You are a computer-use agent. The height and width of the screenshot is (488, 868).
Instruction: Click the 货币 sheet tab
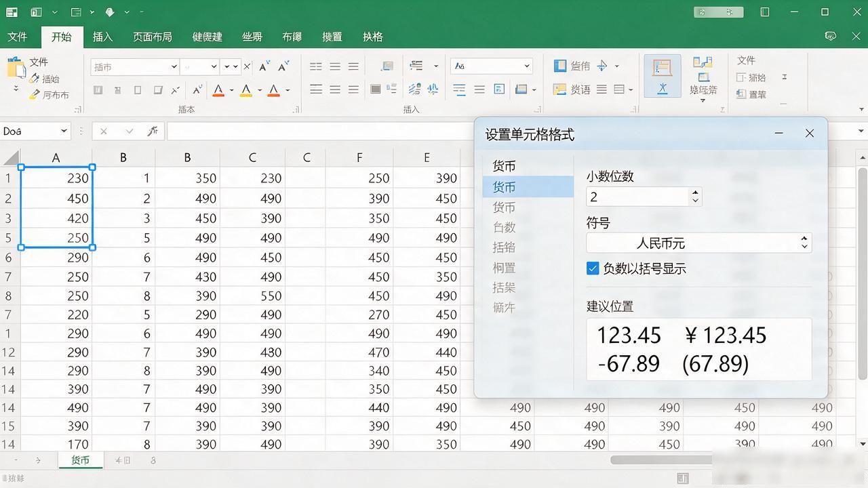click(x=81, y=460)
